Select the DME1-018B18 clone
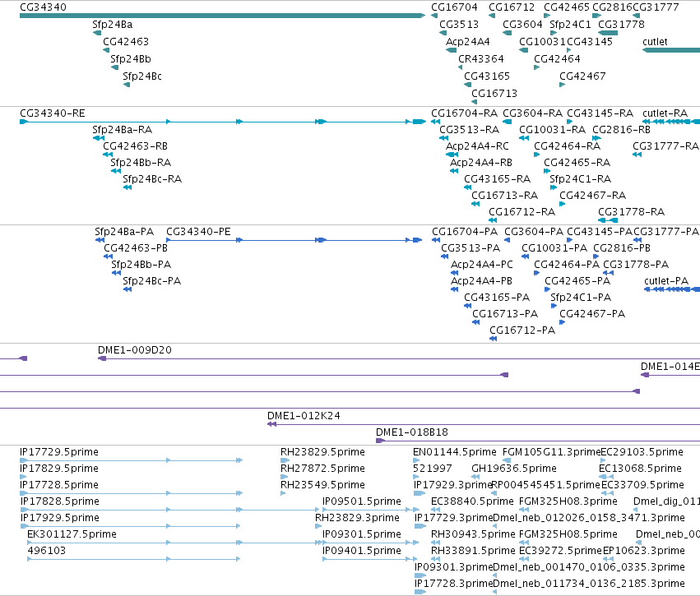The image size is (700, 596). (x=538, y=441)
